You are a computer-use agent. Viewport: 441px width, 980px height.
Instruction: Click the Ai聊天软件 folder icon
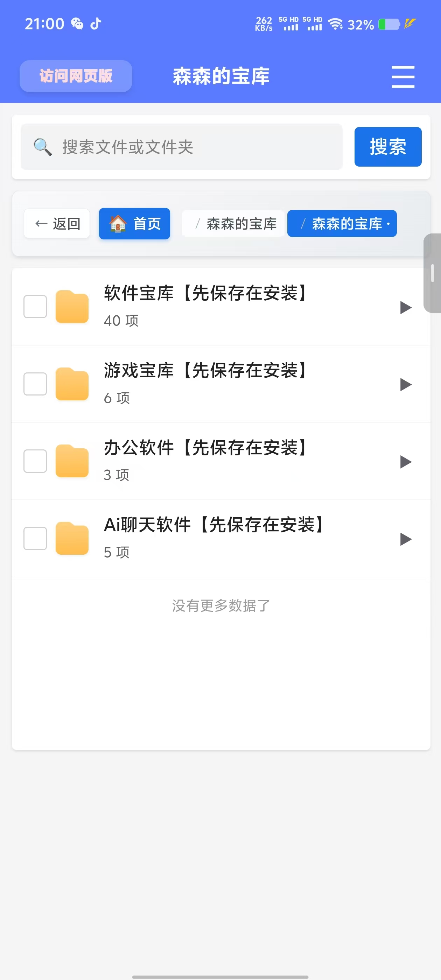coord(72,538)
